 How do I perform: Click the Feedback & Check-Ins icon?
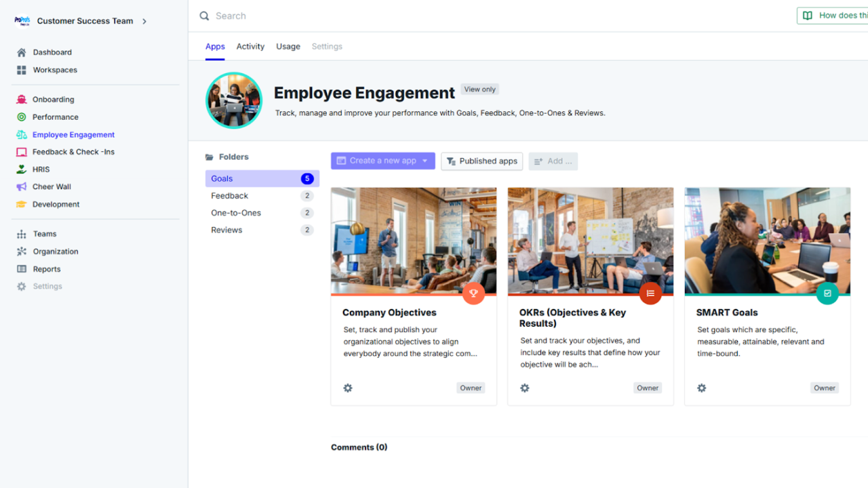coord(22,152)
